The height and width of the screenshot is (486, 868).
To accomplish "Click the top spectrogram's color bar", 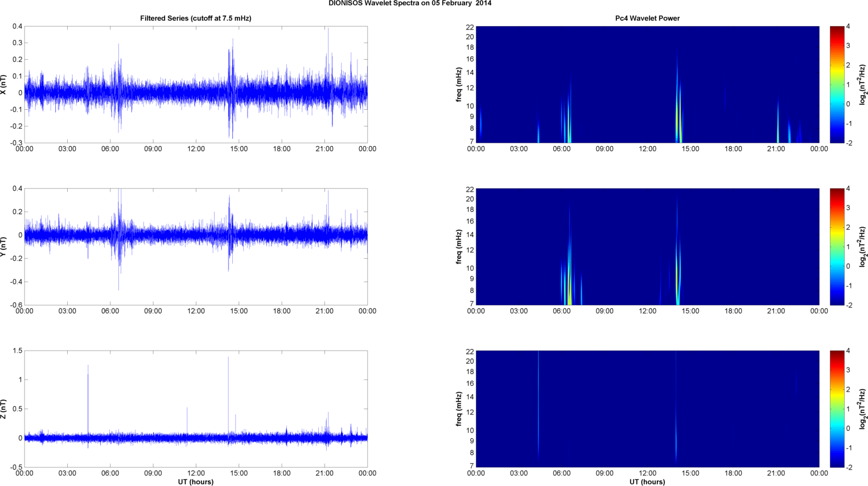I will (837, 85).
